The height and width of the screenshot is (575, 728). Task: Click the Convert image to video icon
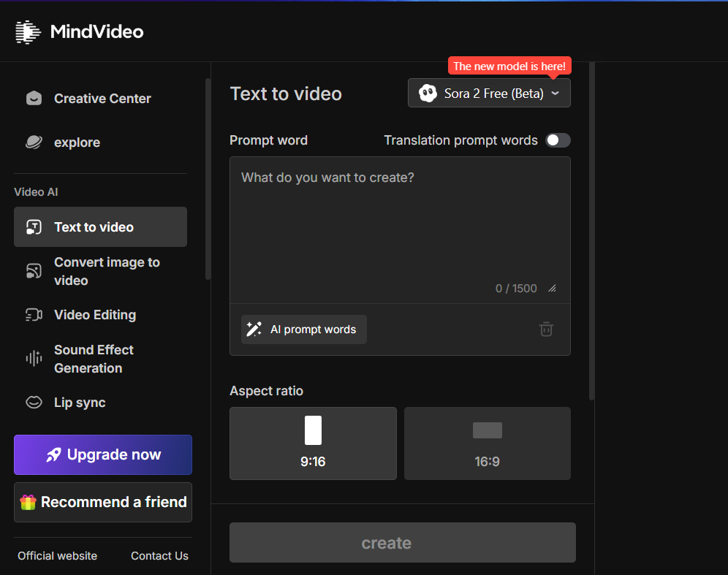click(x=34, y=271)
